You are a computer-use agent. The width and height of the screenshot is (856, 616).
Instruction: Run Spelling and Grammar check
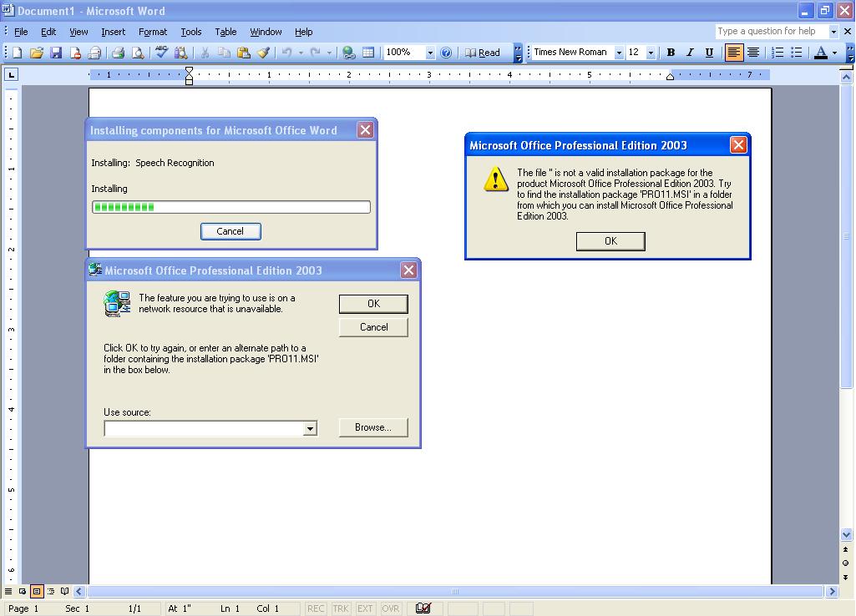click(161, 53)
